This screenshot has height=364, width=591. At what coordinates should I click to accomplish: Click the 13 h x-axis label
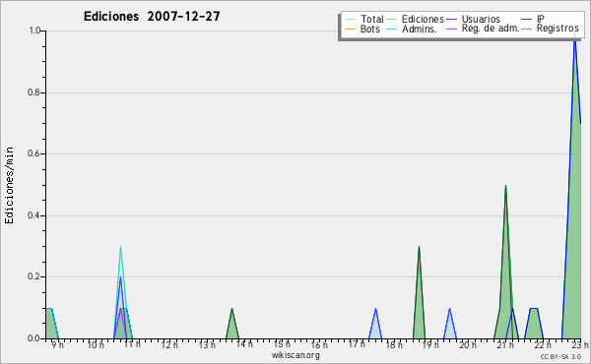pos(207,344)
